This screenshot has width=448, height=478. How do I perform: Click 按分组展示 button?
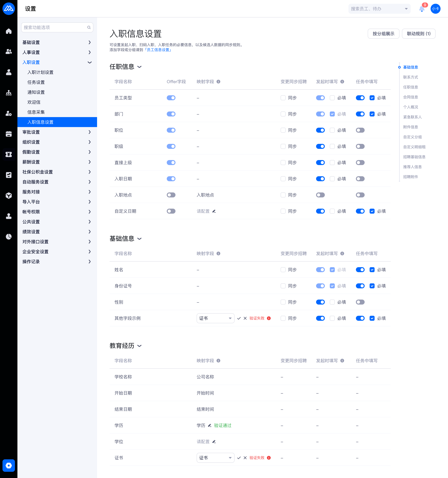pyautogui.click(x=383, y=34)
